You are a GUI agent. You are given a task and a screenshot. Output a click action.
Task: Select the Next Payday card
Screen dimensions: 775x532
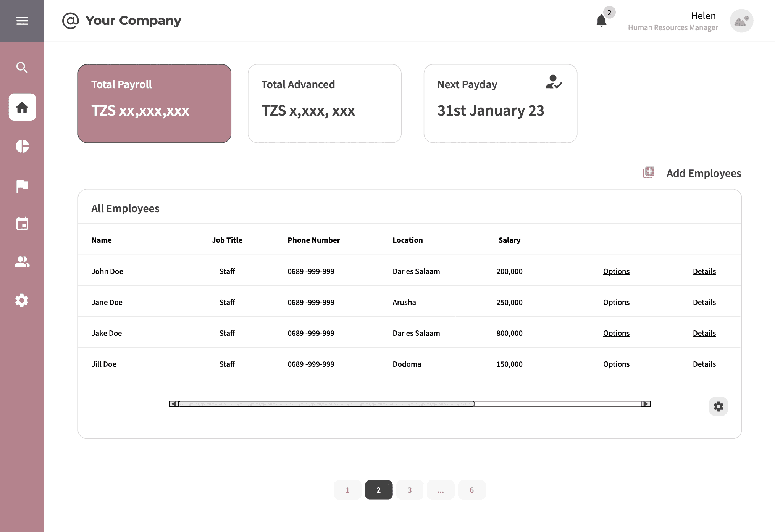[x=500, y=103]
